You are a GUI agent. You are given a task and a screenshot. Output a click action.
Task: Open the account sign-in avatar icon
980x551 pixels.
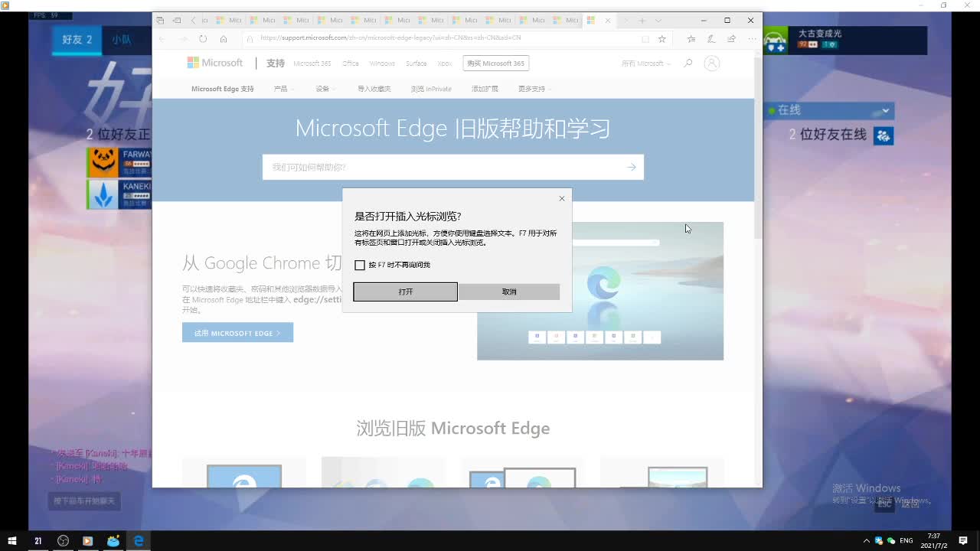click(x=712, y=64)
